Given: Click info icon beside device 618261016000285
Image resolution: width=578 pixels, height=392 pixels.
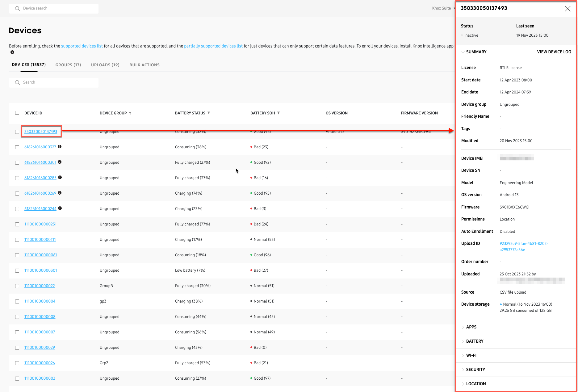Looking at the screenshot, I should pos(60,177).
